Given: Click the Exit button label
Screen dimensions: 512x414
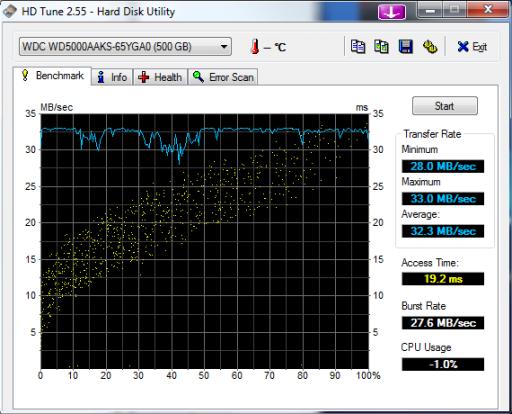Looking at the screenshot, I should 480,47.
